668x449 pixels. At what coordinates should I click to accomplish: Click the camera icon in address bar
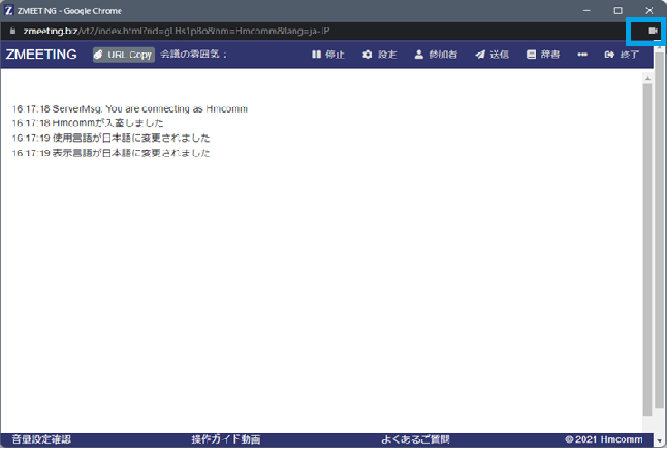click(x=652, y=31)
